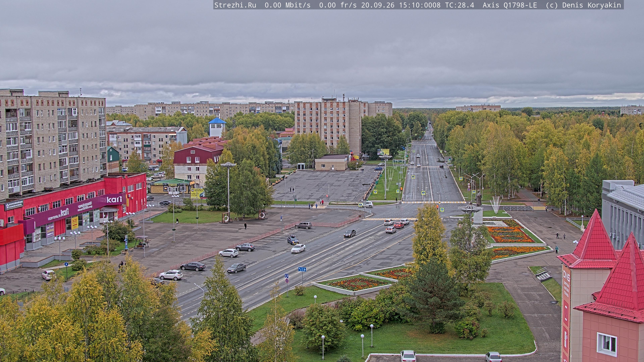Click the yellow pedestrian crossing on the avenue
This screenshot has width=644, height=362.
(434, 202)
